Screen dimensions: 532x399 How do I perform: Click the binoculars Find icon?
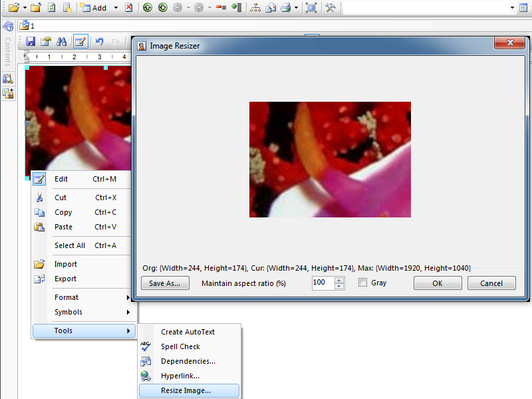click(61, 41)
